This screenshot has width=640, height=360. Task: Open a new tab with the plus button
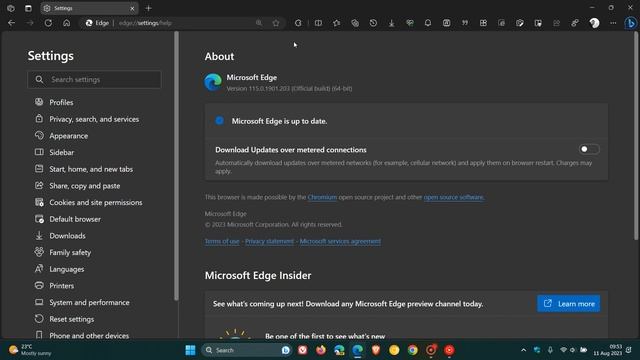click(149, 8)
